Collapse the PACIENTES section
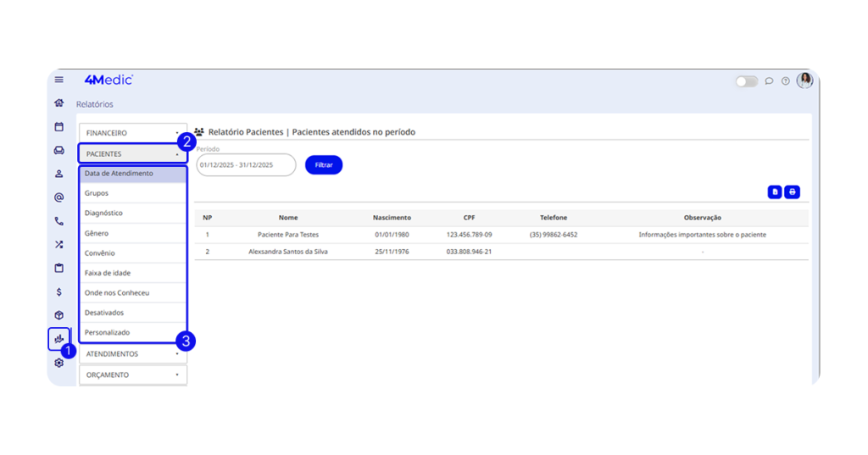This screenshot has height=455, width=868. [132, 154]
